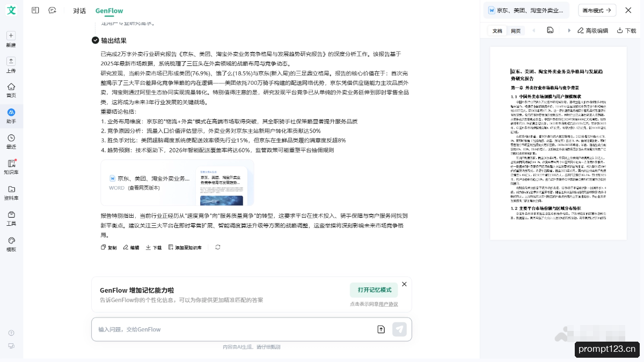Click the upload attachment icon in input box
The height and width of the screenshot is (362, 644).
click(381, 329)
